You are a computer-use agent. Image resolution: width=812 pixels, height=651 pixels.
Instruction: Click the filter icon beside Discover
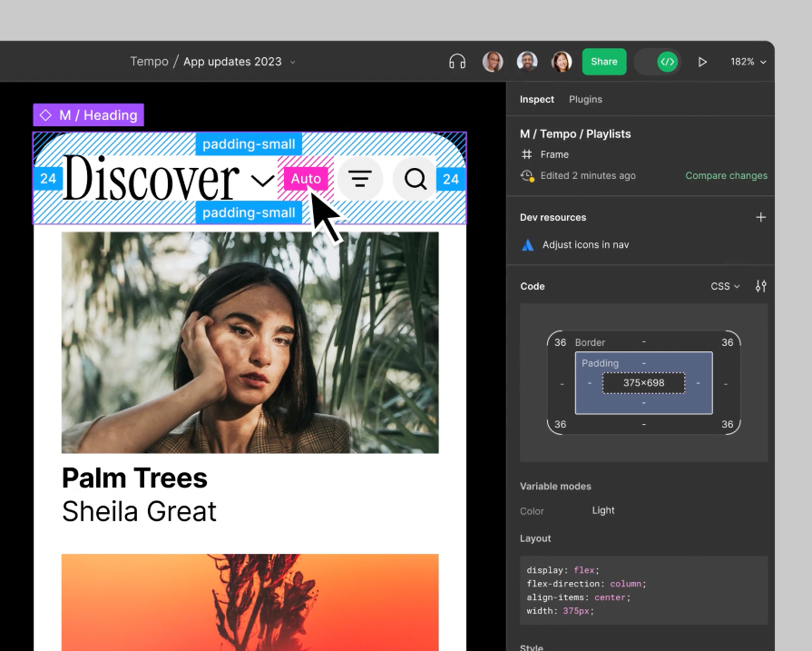coord(360,179)
